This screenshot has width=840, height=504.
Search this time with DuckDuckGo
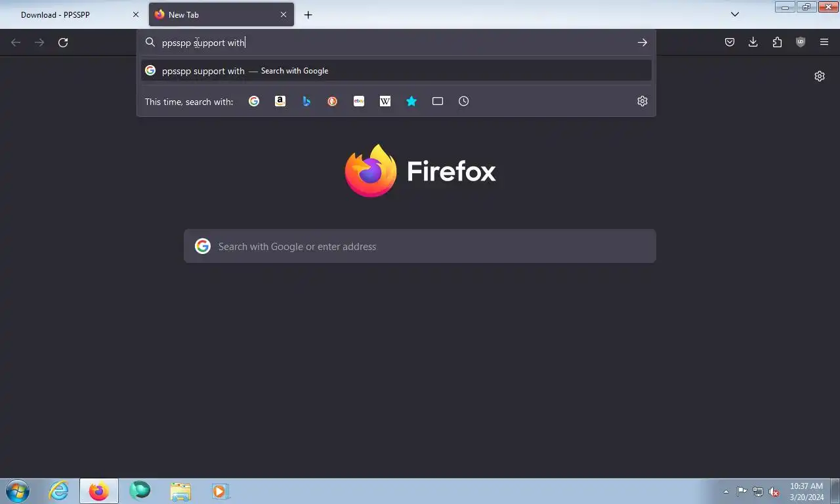(x=333, y=101)
